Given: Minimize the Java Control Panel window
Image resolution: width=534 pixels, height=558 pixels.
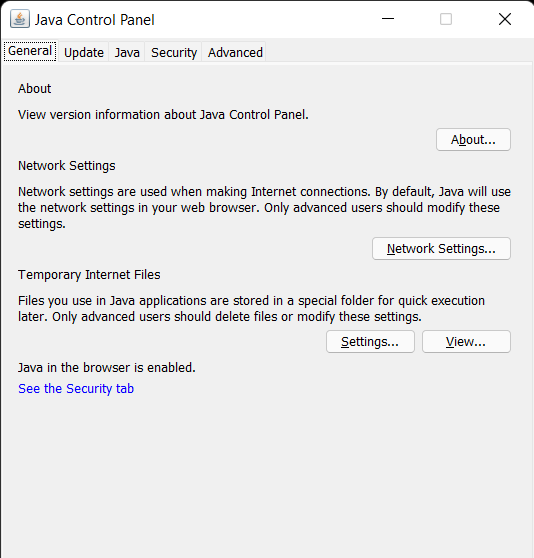Looking at the screenshot, I should coord(388,19).
